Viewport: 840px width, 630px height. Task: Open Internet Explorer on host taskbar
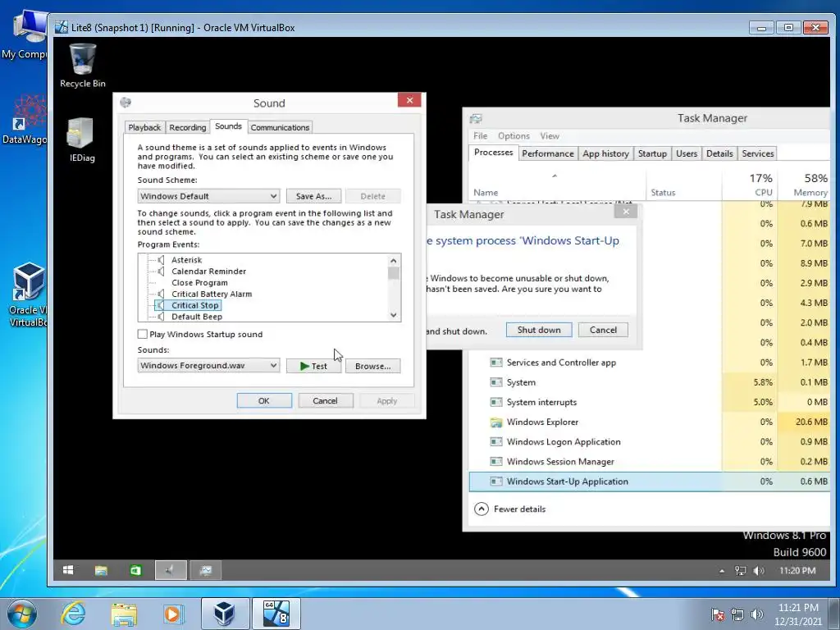point(73,614)
